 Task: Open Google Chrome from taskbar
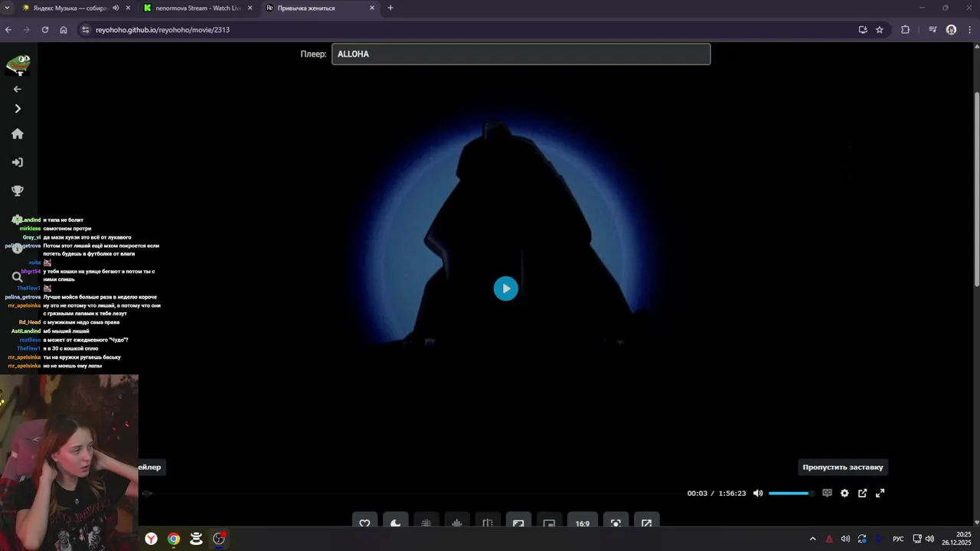pyautogui.click(x=174, y=539)
